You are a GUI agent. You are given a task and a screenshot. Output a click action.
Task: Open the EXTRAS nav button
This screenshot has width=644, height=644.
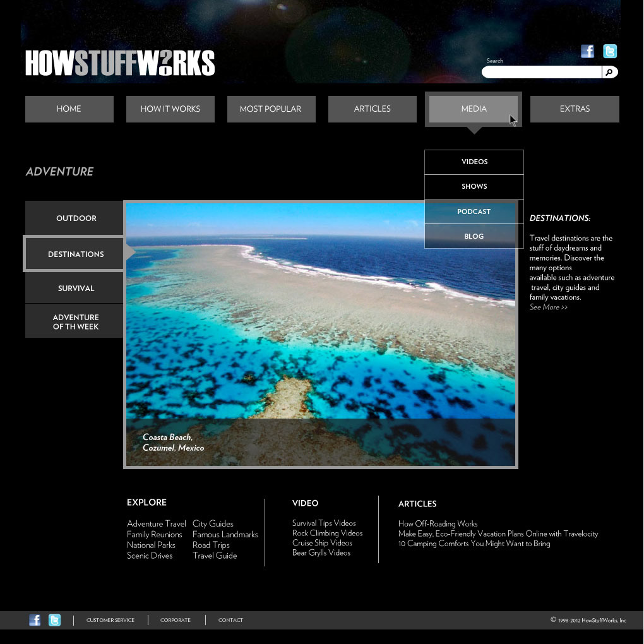tap(575, 109)
